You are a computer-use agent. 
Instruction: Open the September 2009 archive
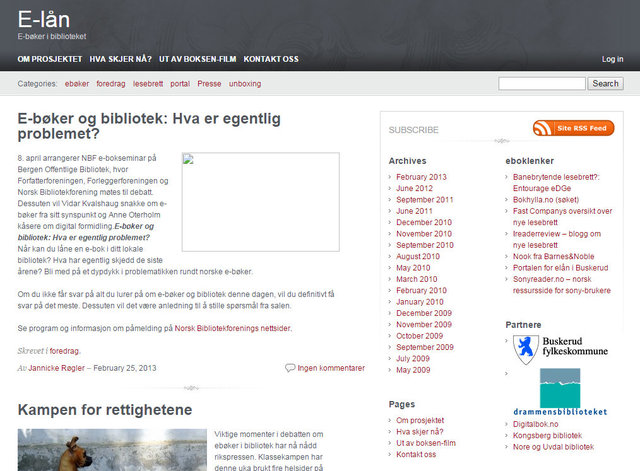pos(424,347)
